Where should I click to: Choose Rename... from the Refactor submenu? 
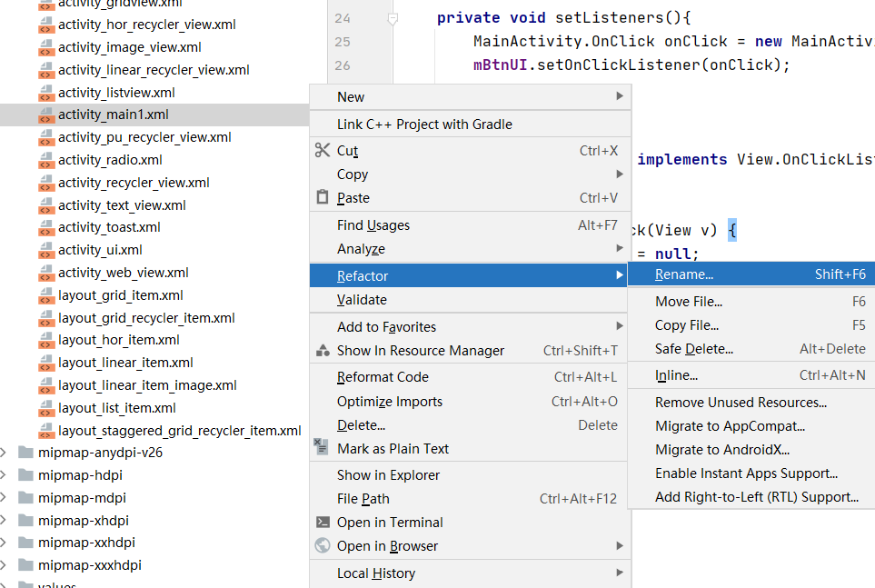(683, 274)
